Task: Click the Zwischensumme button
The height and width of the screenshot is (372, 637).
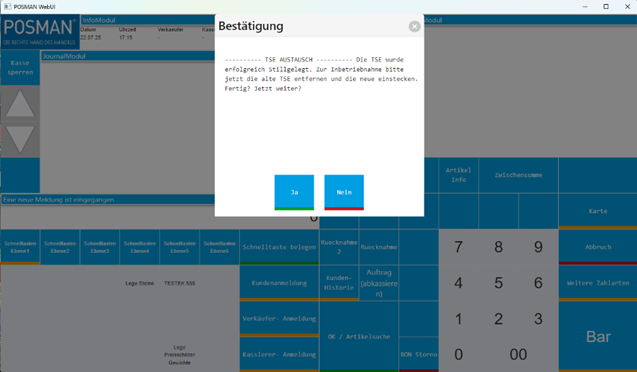Action: coord(518,175)
